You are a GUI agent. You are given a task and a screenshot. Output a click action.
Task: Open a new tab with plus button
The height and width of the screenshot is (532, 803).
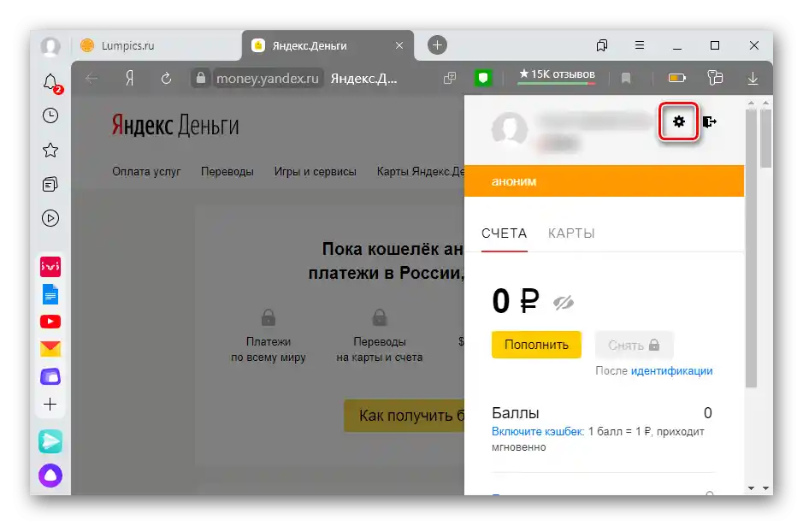point(437,45)
